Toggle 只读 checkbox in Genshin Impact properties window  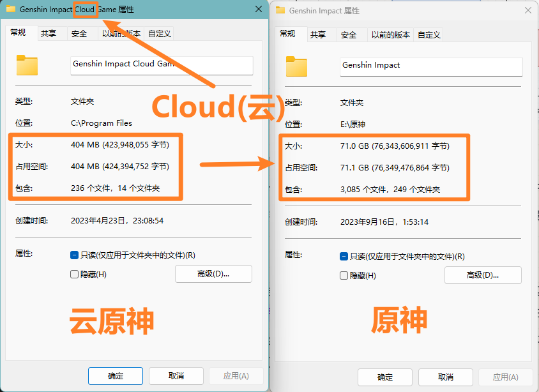tap(344, 257)
